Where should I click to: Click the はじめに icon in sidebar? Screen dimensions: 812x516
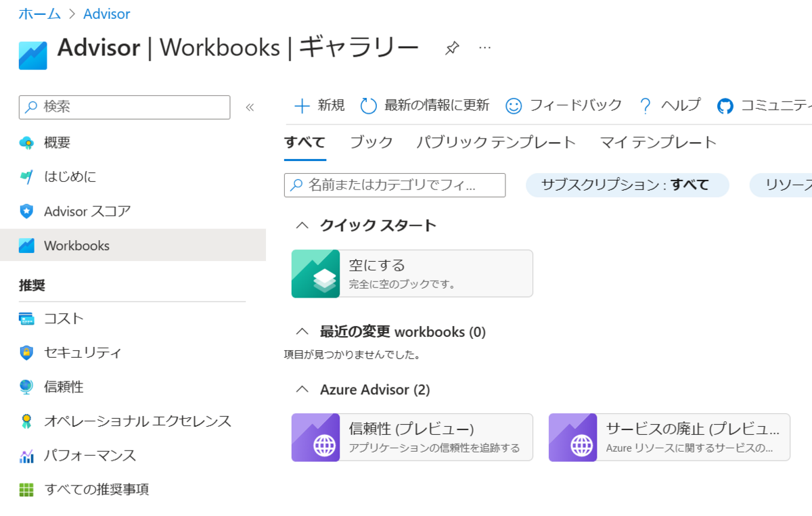coord(26,177)
